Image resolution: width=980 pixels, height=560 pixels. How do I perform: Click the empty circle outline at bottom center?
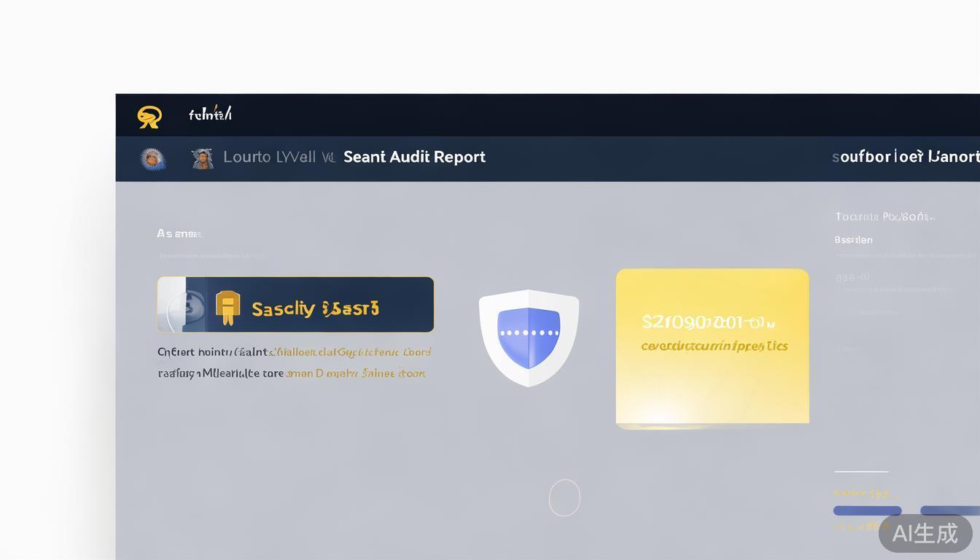564,498
